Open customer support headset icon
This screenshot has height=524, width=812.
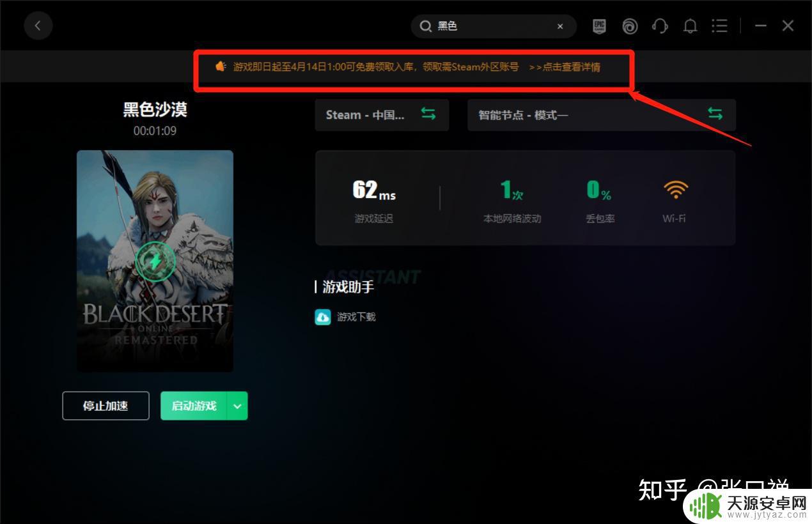660,26
